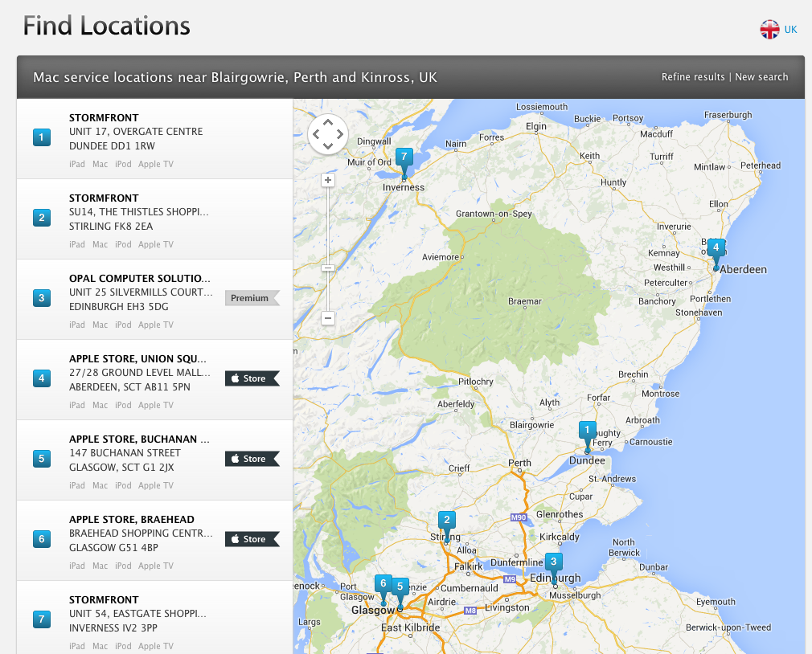Screen dimensions: 812x654
Task: Open Refine results link
Action: click(693, 76)
